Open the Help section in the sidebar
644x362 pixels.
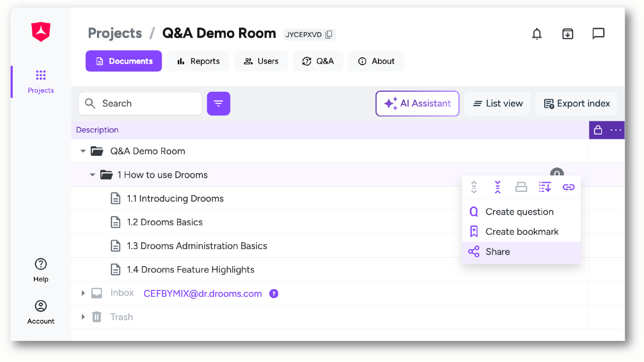[41, 270]
